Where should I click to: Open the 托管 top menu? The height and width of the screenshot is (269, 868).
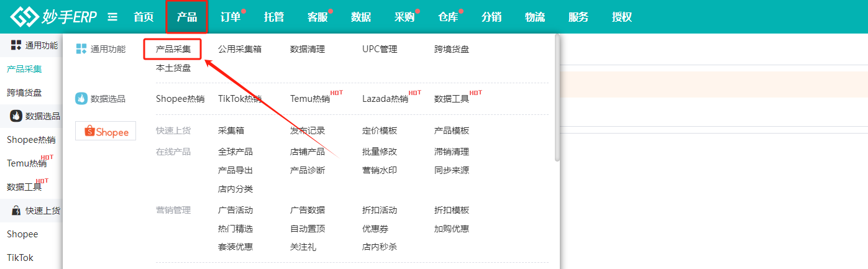pos(274,17)
